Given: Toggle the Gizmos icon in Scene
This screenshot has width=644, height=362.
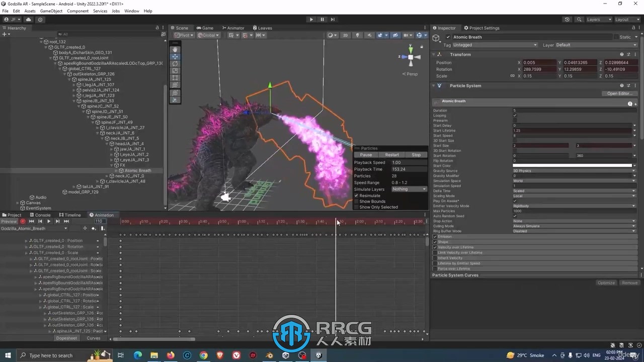Looking at the screenshot, I should [419, 35].
